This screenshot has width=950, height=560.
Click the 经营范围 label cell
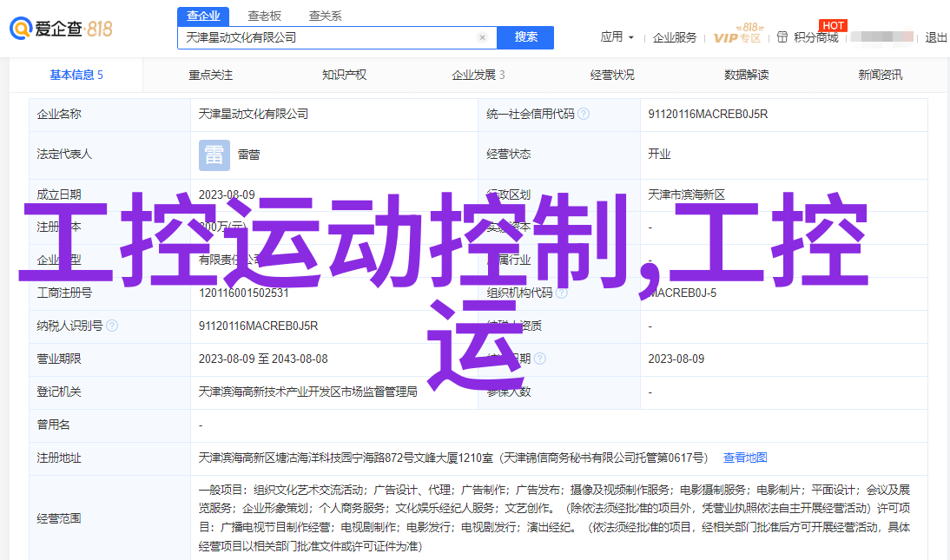coord(109,518)
